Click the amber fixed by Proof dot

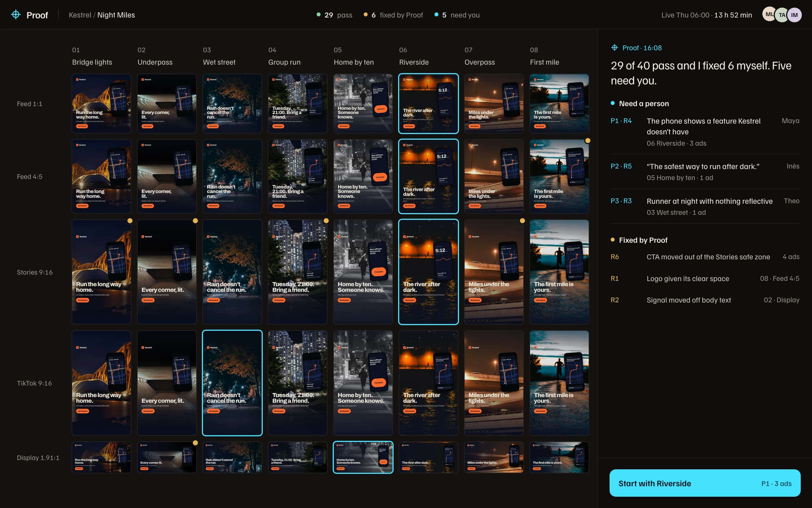coord(365,15)
